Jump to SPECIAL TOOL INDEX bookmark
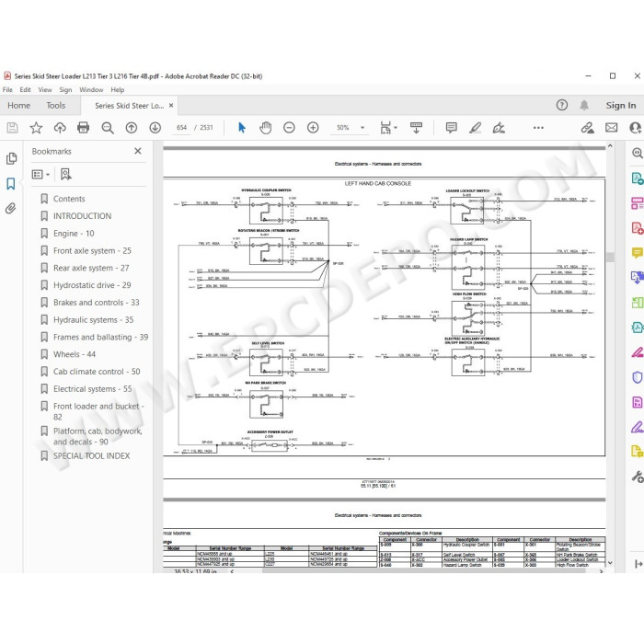Screen dimensions: 644x644 [x=92, y=456]
